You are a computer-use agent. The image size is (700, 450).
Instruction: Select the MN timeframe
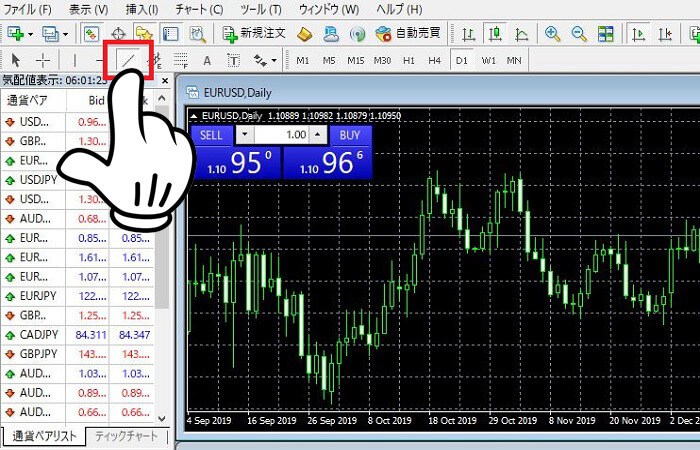click(514, 60)
